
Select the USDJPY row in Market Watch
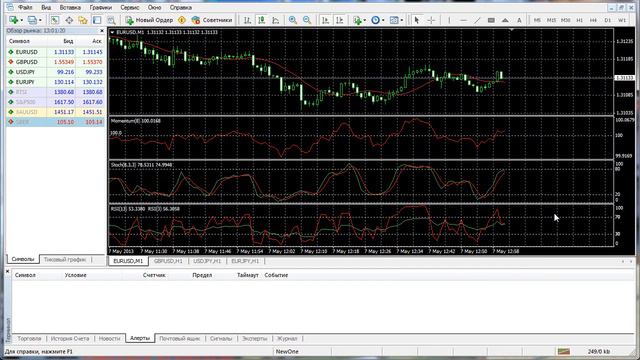pyautogui.click(x=55, y=72)
